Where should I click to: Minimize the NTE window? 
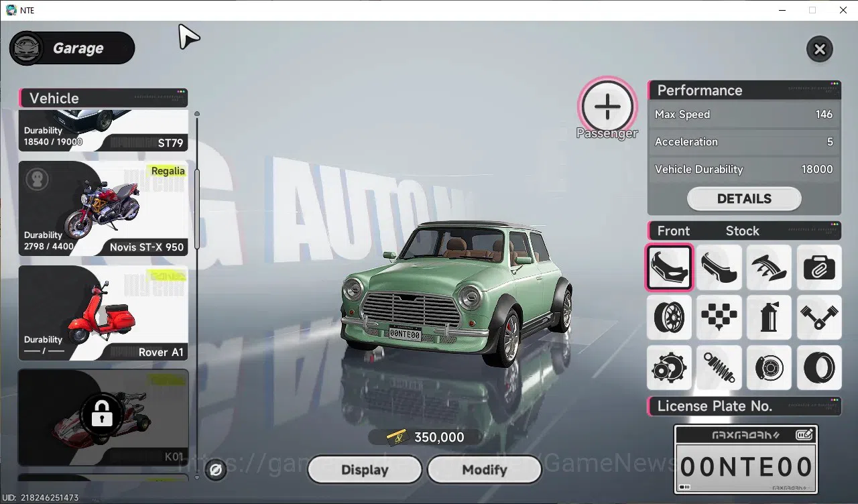coord(782,10)
